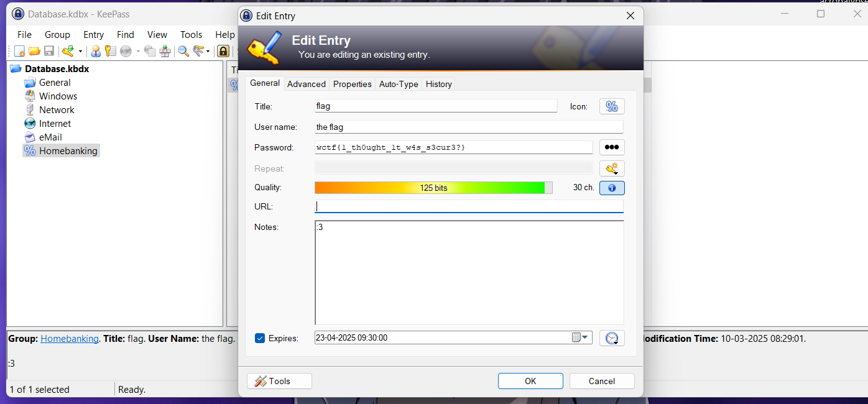Click the Show Entries keys icon
This screenshot has height=404, width=868.
198,51
